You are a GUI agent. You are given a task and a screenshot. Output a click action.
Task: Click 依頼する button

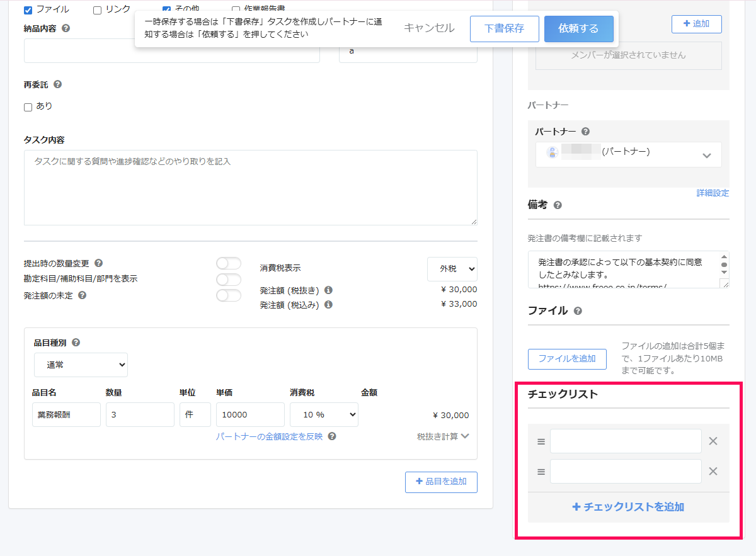pos(579,29)
